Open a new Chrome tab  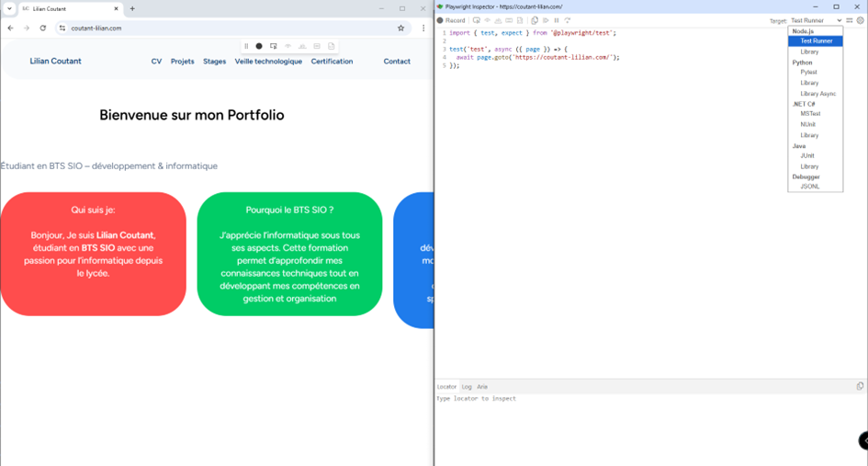point(132,8)
